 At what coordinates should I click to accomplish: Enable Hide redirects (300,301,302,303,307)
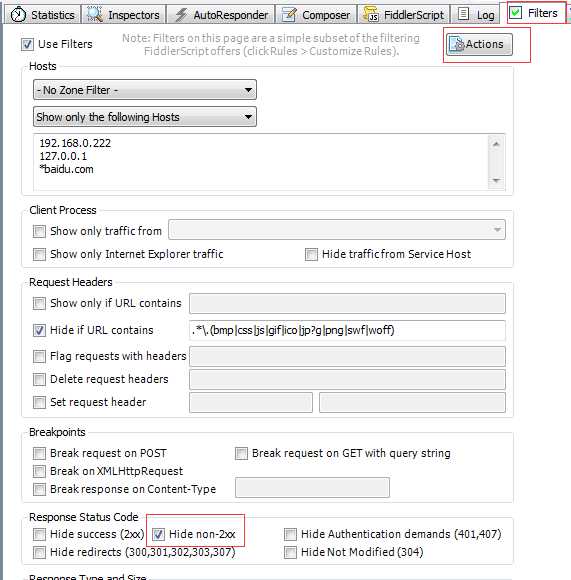pos(39,553)
